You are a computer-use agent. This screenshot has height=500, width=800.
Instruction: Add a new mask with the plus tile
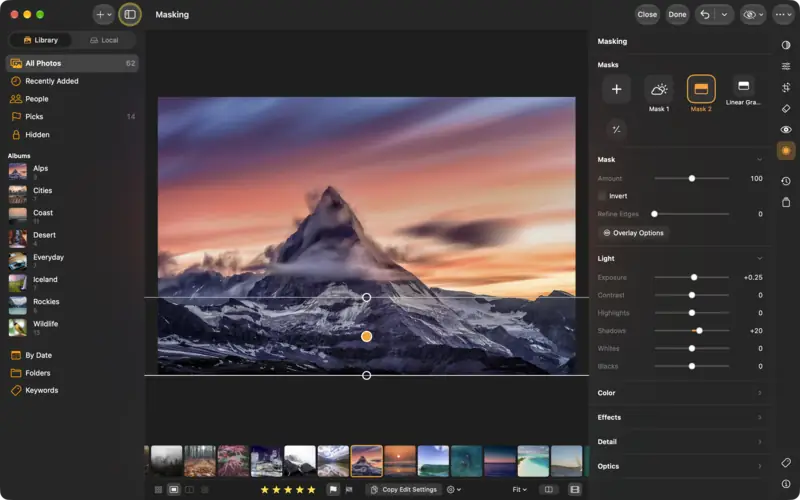[x=616, y=89]
